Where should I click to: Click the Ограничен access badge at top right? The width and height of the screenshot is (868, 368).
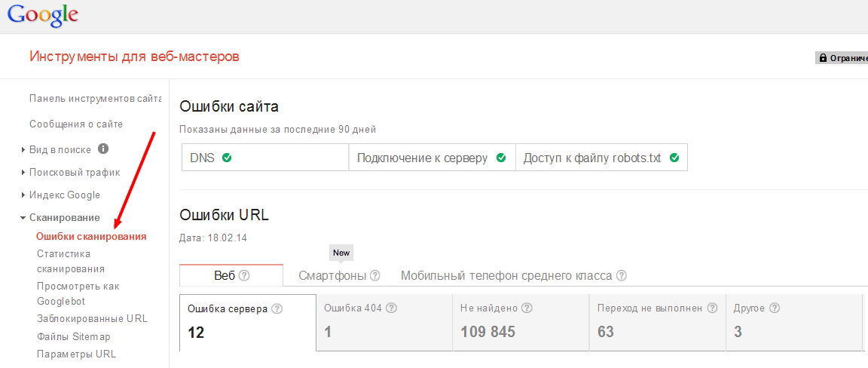(x=842, y=58)
